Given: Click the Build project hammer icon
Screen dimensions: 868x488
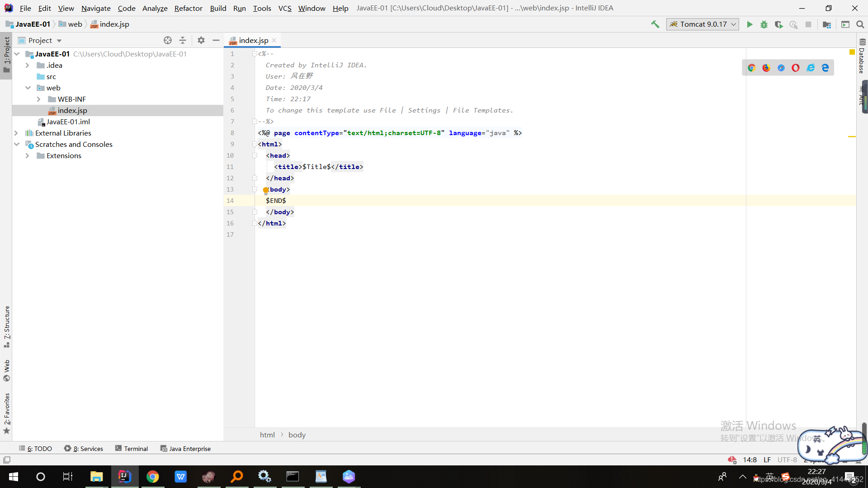Looking at the screenshot, I should point(655,24).
